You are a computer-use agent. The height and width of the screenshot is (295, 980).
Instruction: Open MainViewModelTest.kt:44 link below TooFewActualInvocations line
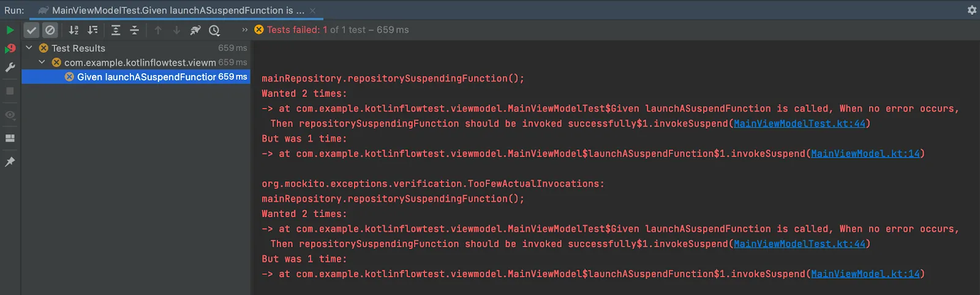click(799, 243)
